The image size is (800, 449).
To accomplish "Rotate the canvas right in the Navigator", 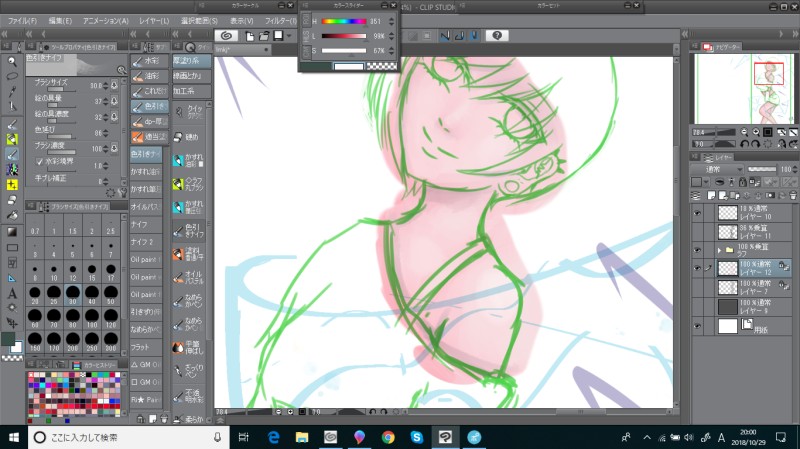I will [756, 144].
